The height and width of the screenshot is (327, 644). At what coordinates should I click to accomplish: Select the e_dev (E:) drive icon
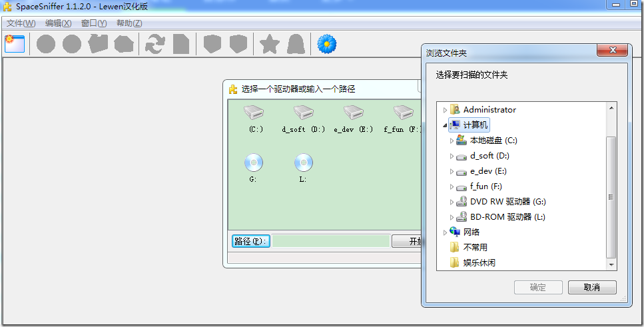click(x=353, y=111)
